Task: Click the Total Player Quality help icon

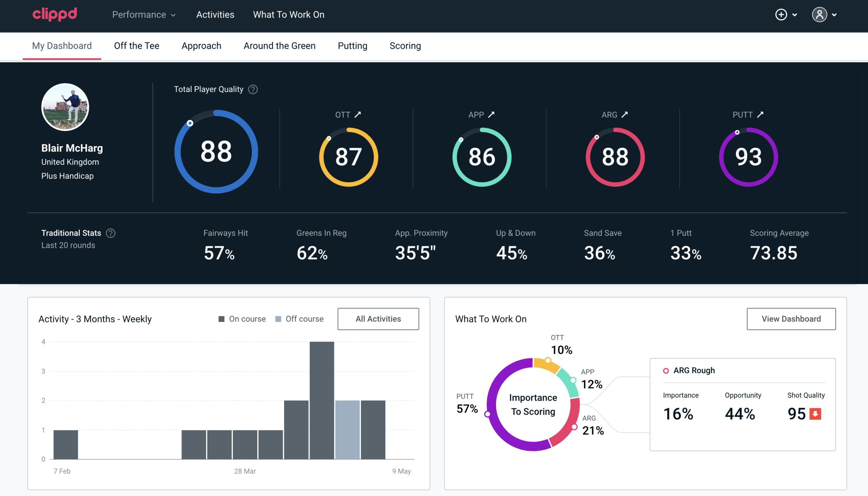Action: pyautogui.click(x=252, y=89)
